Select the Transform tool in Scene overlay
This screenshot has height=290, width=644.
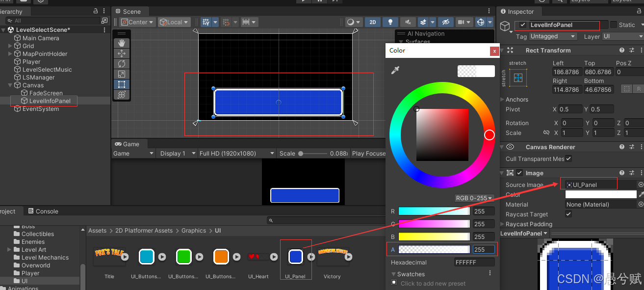tap(122, 95)
